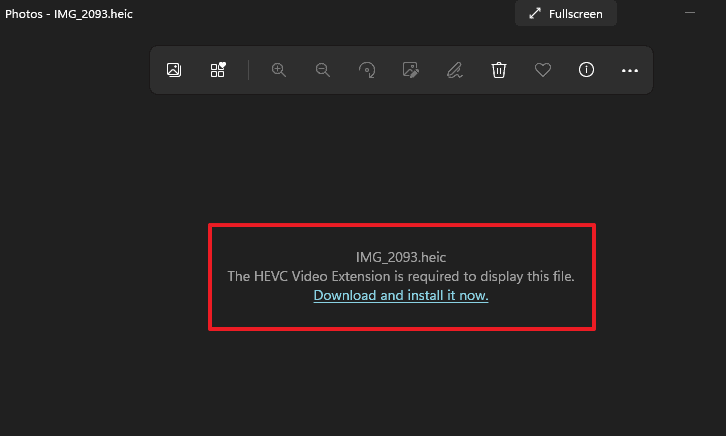Viewport: 726px width, 436px height.
Task: Open the edit image tool
Action: tap(411, 70)
